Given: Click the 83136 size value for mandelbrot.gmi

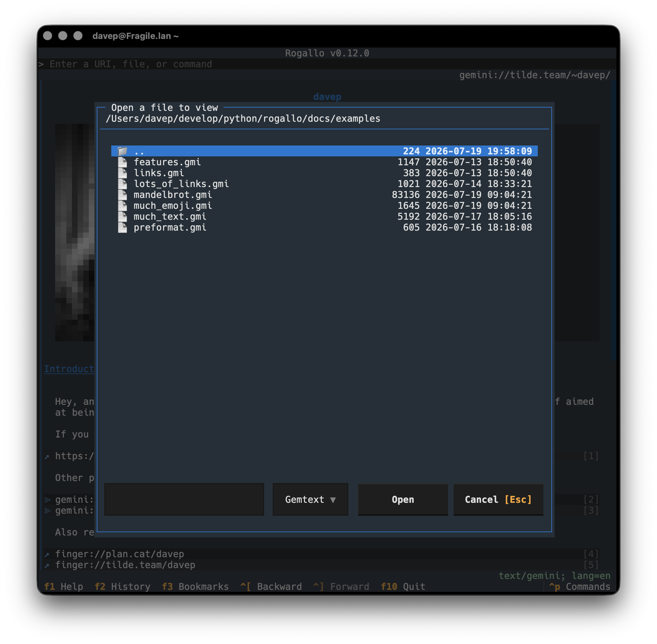Looking at the screenshot, I should point(405,195).
